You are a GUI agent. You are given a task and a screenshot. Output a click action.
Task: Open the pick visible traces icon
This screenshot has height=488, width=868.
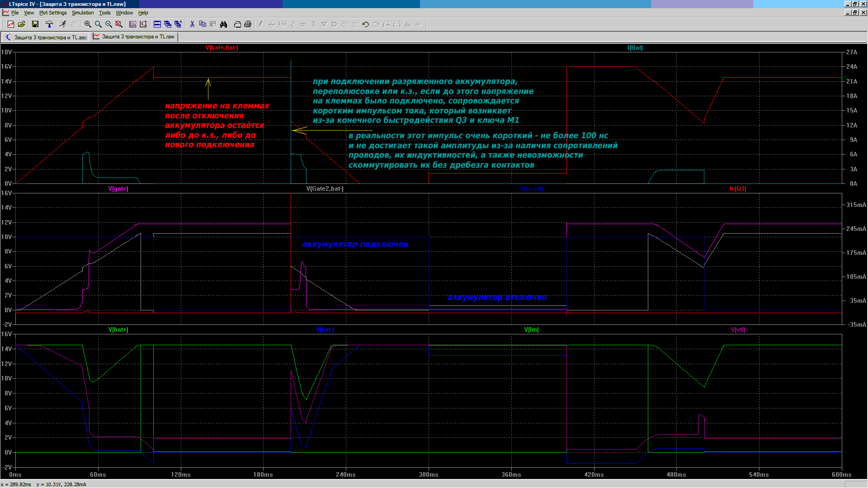(x=133, y=24)
